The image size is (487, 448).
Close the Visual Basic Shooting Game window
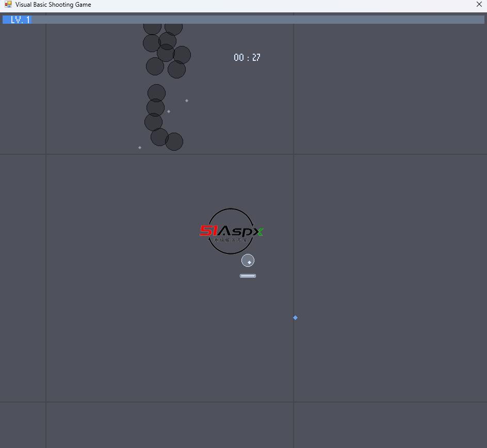tap(479, 4)
